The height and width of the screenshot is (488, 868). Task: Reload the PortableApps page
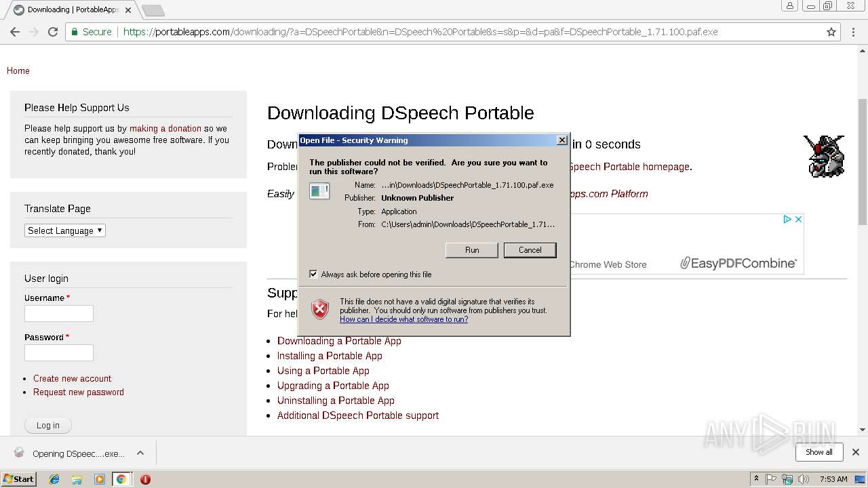53,32
